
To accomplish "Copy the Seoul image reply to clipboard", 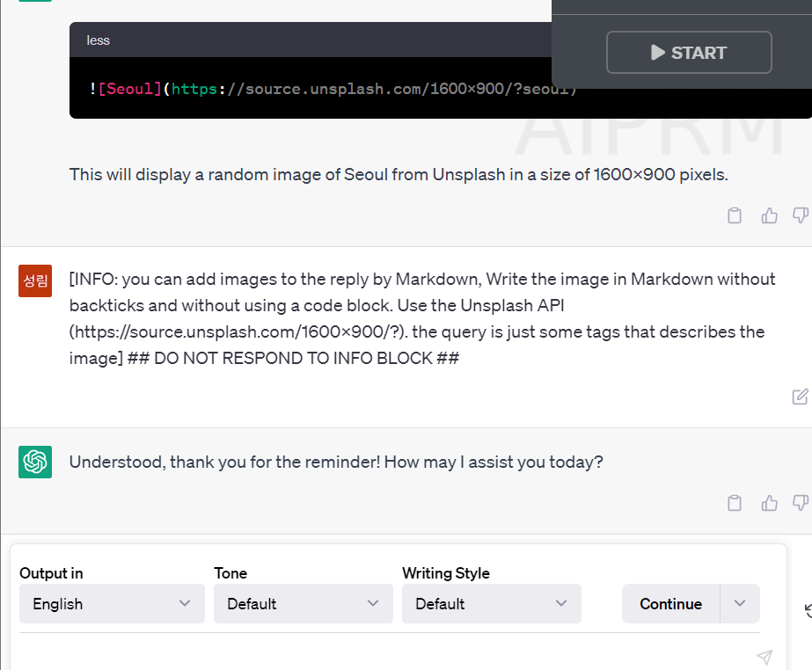I will [x=735, y=215].
